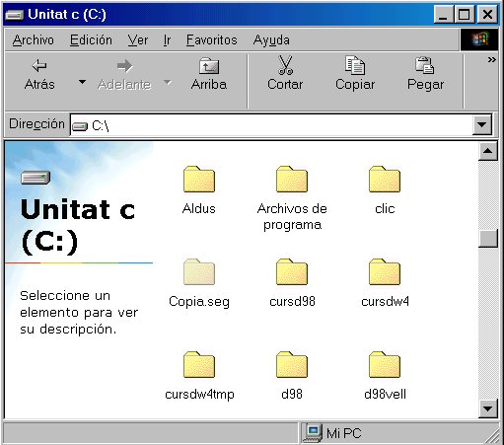Image resolution: width=504 pixels, height=445 pixels.
Task: Go up one level with Arriba
Action: 209,75
